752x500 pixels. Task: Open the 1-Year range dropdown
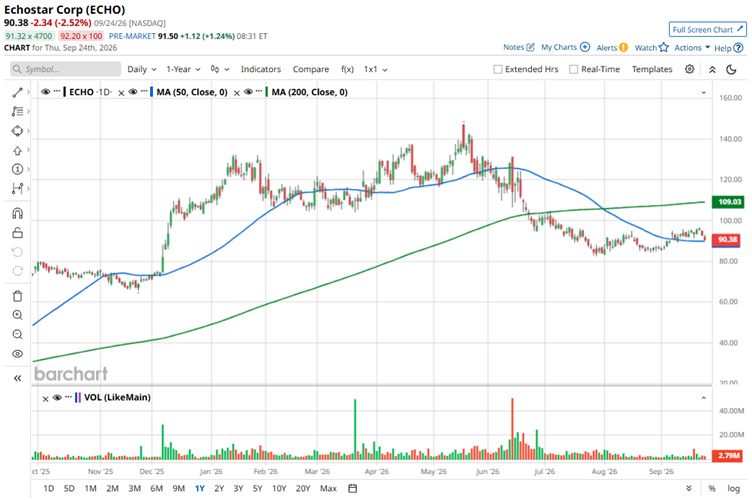(x=183, y=69)
